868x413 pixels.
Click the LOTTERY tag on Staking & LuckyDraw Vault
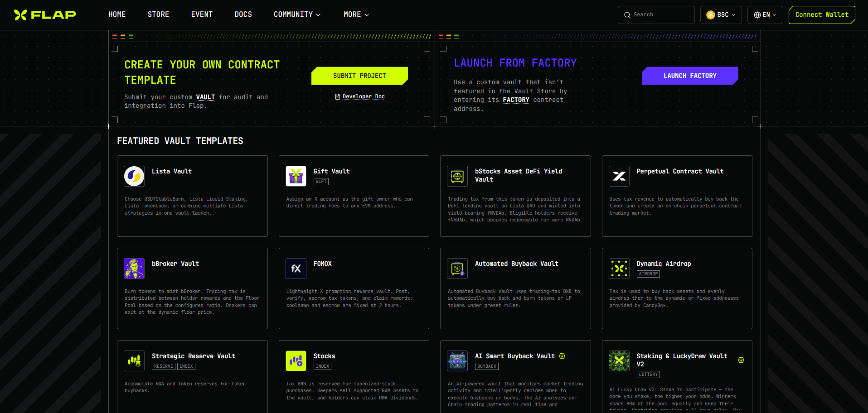point(648,375)
